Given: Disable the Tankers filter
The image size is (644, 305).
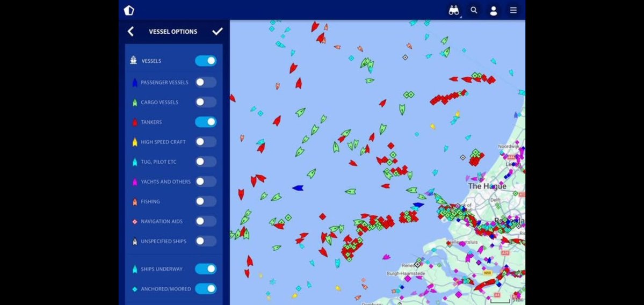Looking at the screenshot, I should click(206, 122).
